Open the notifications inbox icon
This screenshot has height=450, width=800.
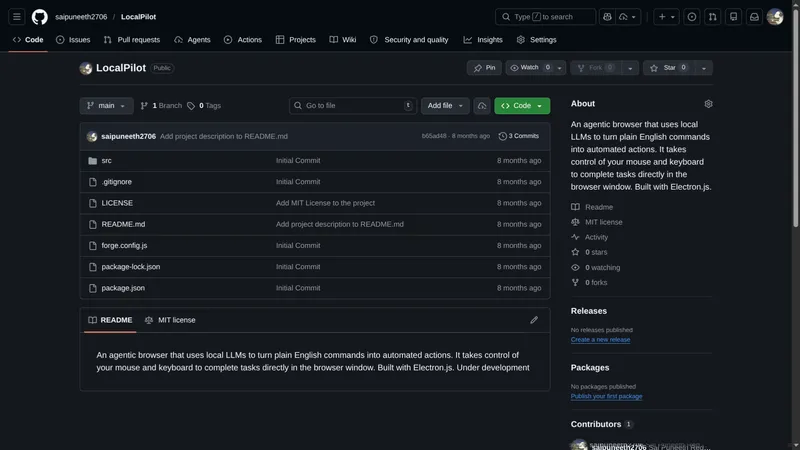pos(754,17)
